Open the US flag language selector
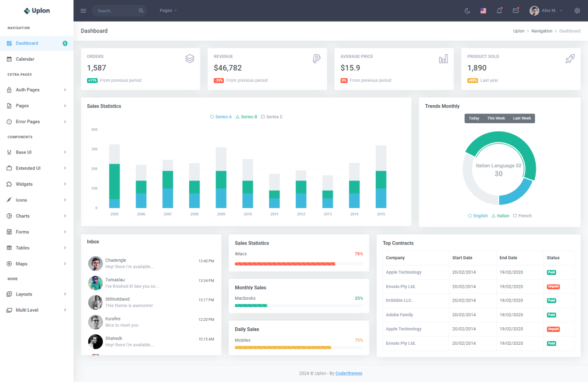The width and height of the screenshot is (588, 382). pyautogui.click(x=483, y=11)
